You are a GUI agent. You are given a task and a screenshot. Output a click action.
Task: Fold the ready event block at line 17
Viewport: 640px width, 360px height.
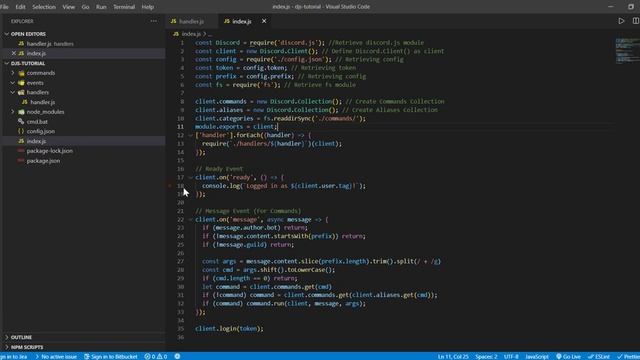click(x=190, y=177)
